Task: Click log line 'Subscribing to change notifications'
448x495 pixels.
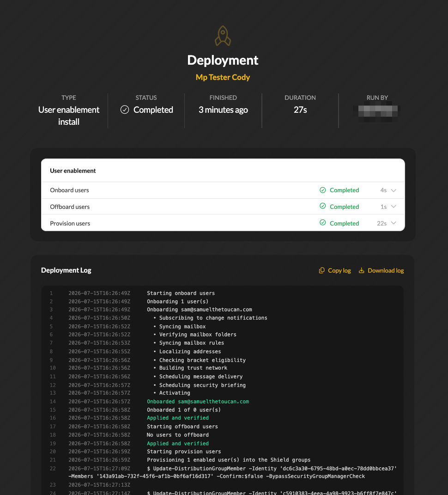Action: click(x=213, y=318)
